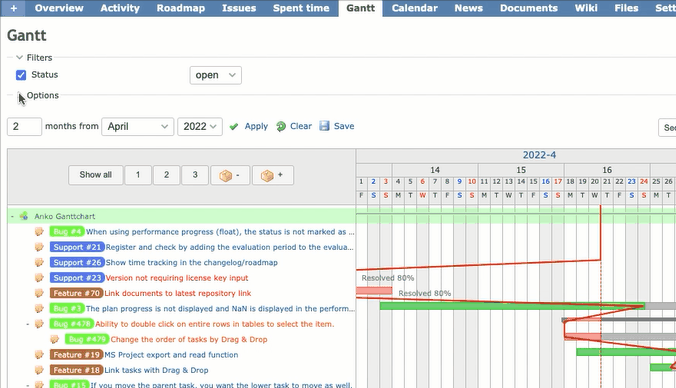The width and height of the screenshot is (676, 388).
Task: Uncheck the Status filter checkbox
Action: click(21, 75)
